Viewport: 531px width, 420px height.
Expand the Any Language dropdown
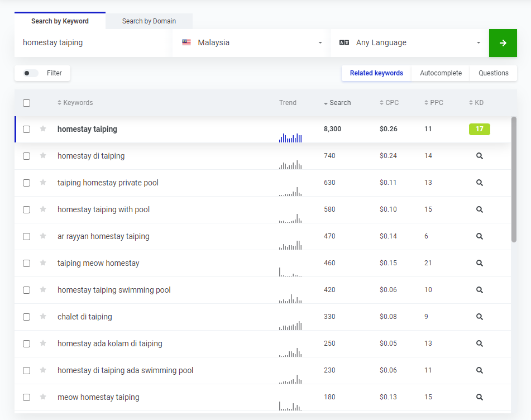tap(410, 43)
